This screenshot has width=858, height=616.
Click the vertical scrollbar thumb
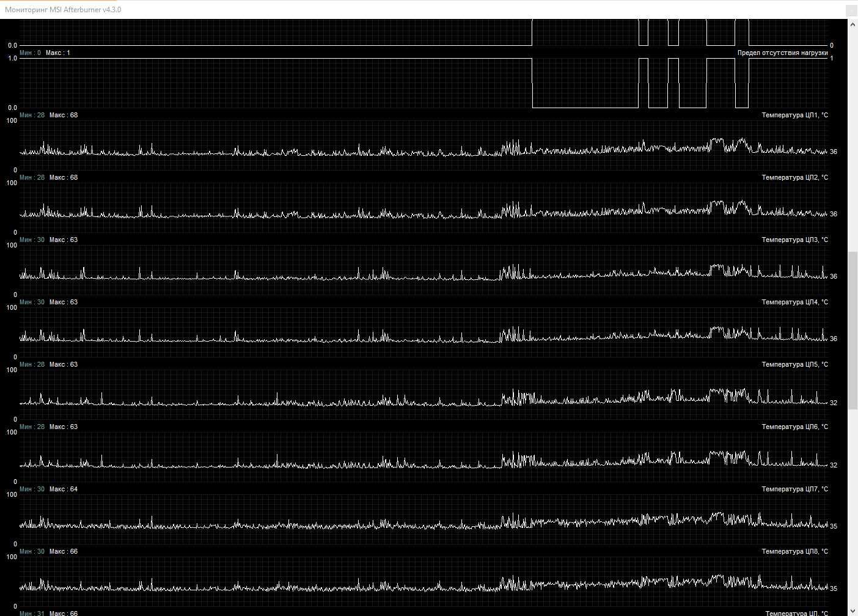(x=853, y=331)
